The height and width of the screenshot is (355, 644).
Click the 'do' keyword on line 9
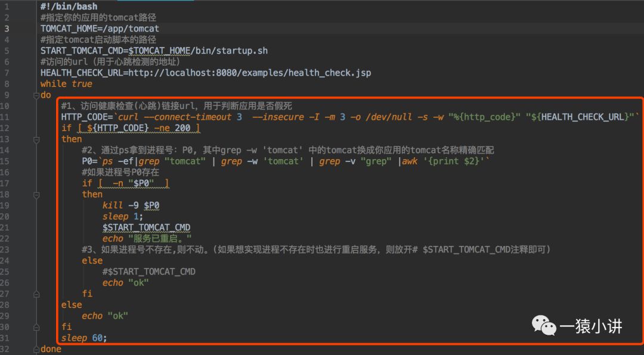coord(45,95)
